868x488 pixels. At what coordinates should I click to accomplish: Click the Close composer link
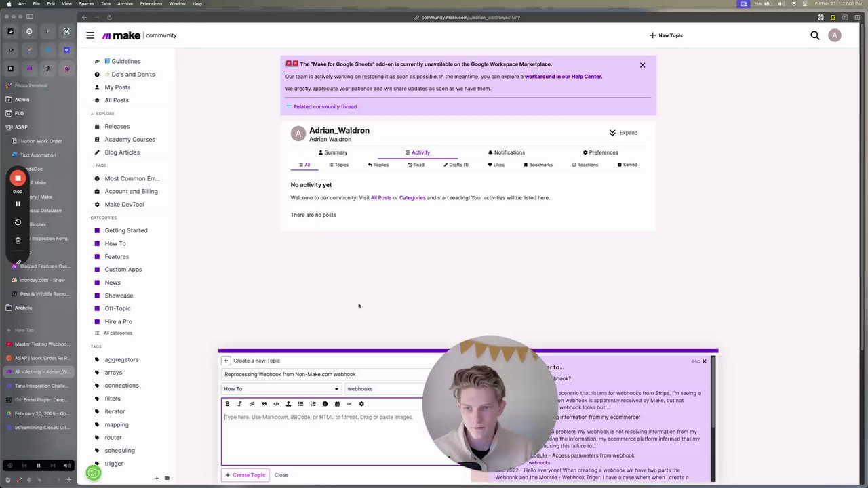281,475
